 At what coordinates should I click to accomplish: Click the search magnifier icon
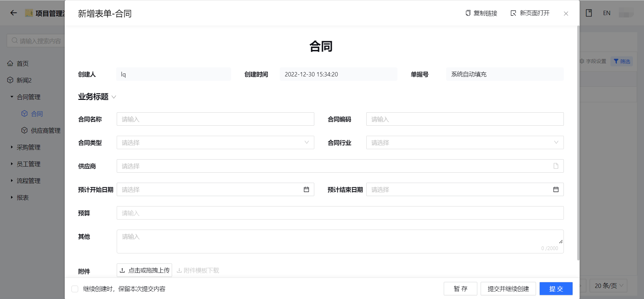14,41
